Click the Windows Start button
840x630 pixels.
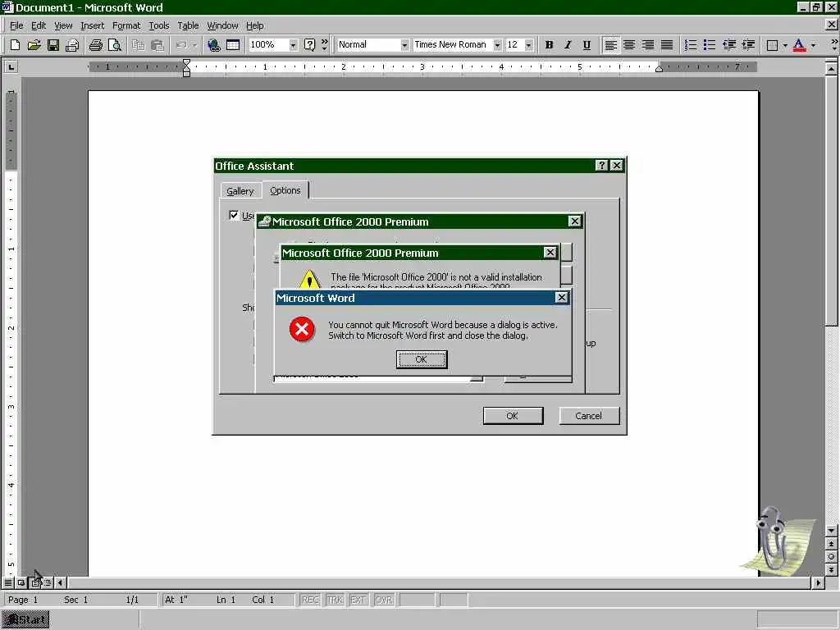25,620
